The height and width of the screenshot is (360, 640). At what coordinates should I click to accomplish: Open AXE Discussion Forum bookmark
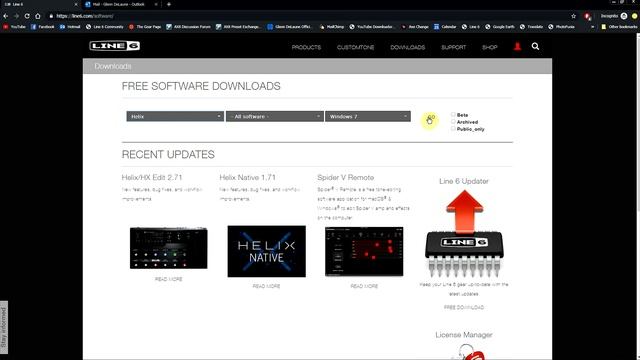coord(189,27)
